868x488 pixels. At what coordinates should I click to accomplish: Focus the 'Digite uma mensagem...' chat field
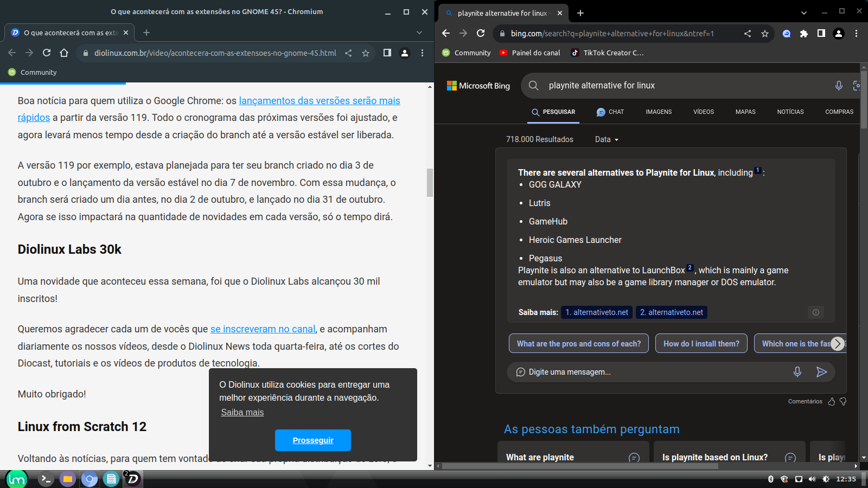click(651, 372)
